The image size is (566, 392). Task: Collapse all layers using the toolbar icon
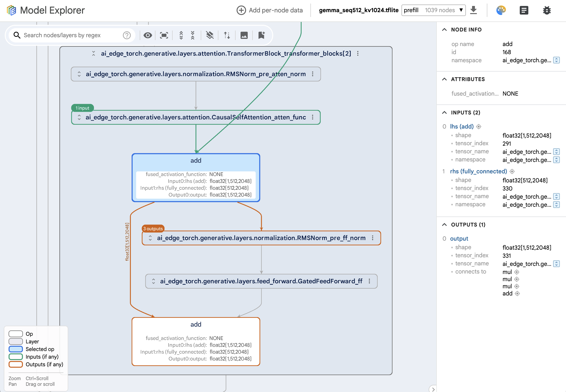click(193, 35)
